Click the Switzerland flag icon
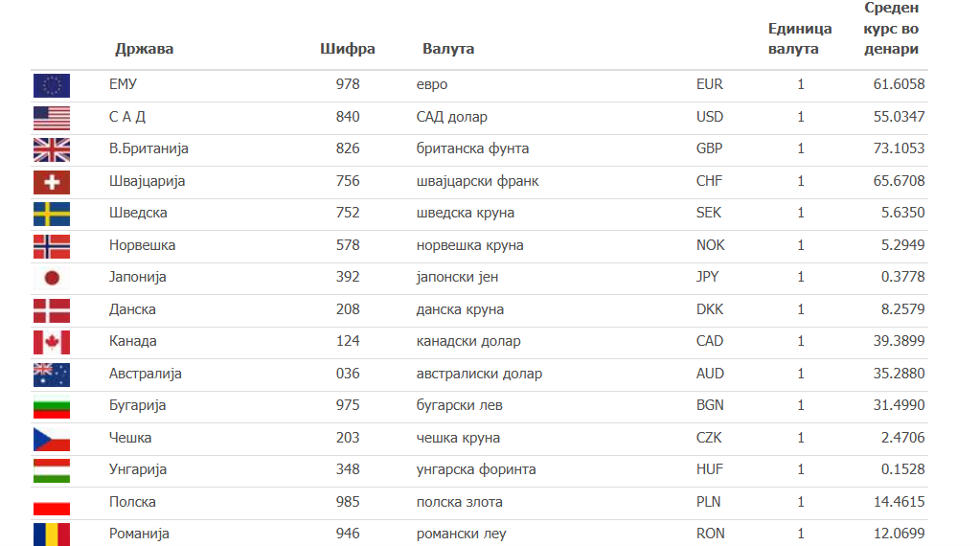The image size is (980, 546). click(x=52, y=182)
